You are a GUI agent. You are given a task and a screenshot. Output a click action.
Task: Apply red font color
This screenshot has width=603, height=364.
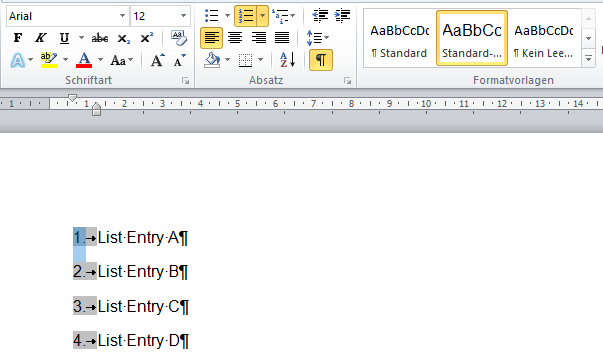click(x=84, y=60)
